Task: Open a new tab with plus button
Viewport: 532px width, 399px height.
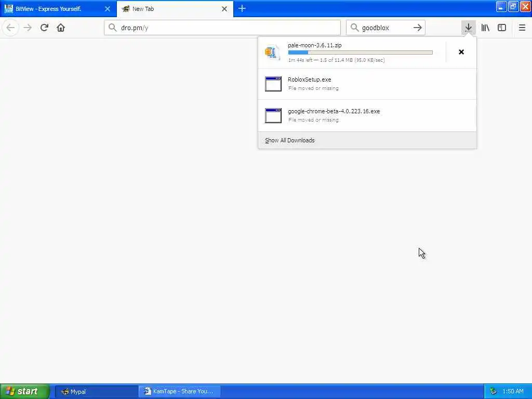Action: click(242, 8)
